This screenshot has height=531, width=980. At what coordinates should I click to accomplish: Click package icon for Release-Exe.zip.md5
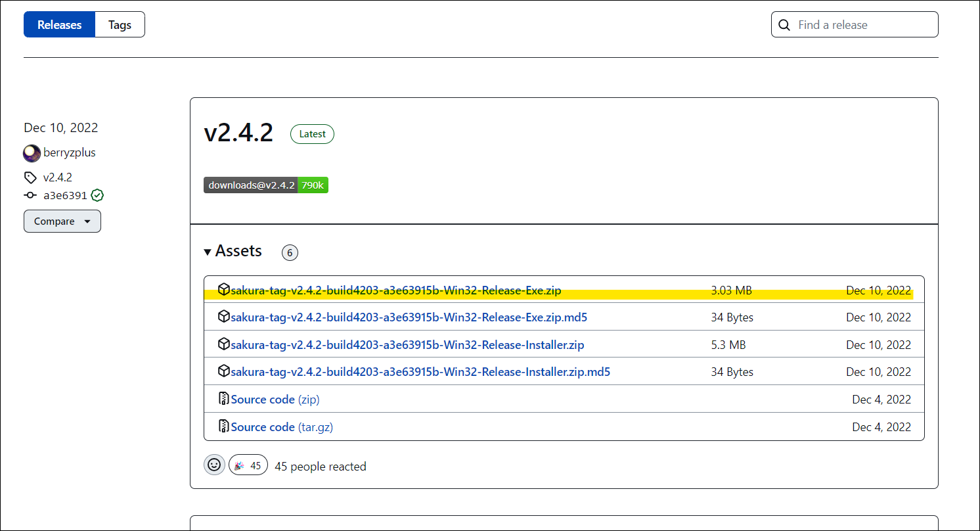click(x=224, y=317)
